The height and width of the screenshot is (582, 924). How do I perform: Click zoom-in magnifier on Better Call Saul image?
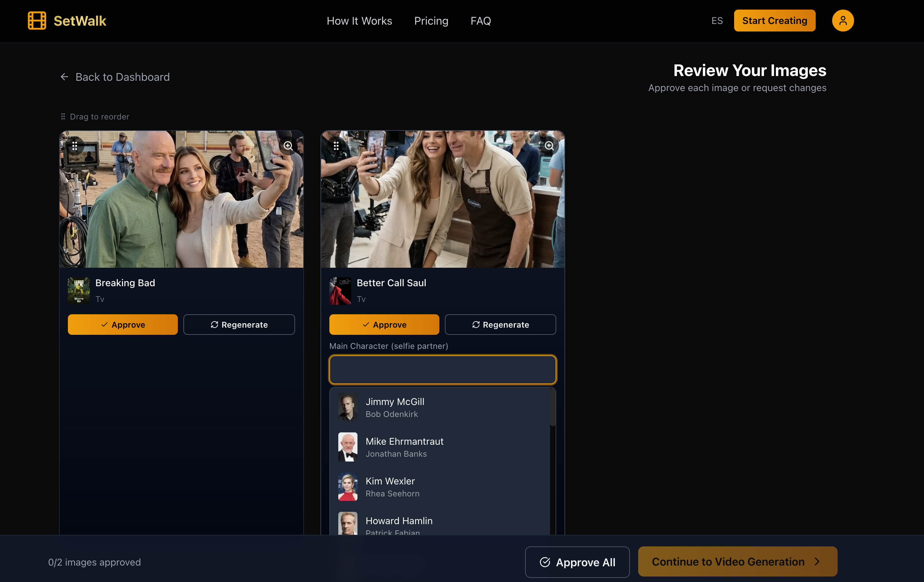click(549, 146)
